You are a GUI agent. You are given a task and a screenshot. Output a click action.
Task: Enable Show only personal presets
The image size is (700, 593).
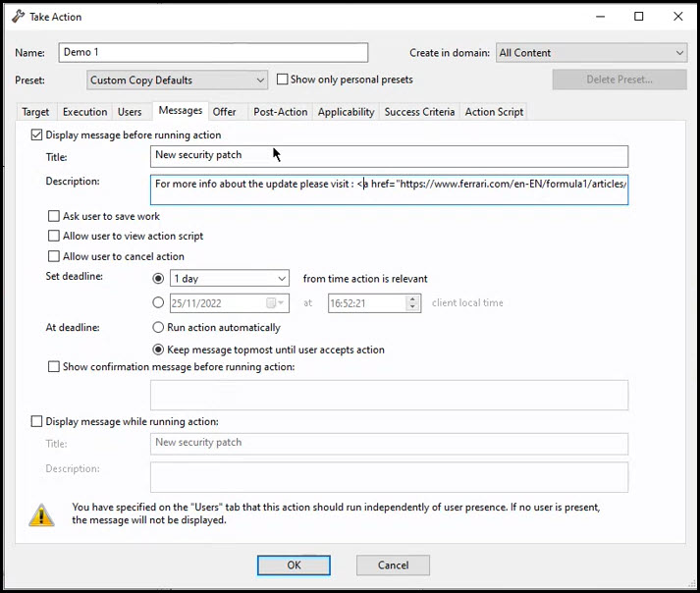pyautogui.click(x=283, y=80)
